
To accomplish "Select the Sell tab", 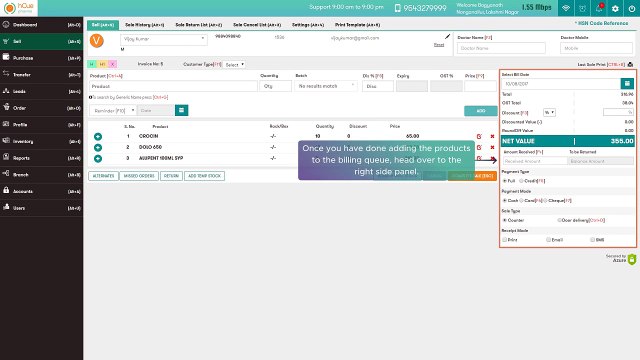I will [103, 25].
